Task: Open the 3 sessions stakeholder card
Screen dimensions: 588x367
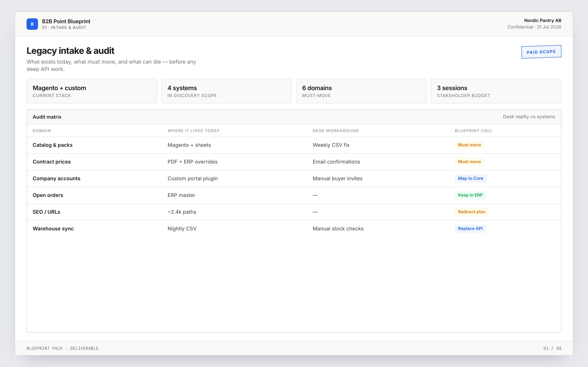Action: click(x=496, y=91)
